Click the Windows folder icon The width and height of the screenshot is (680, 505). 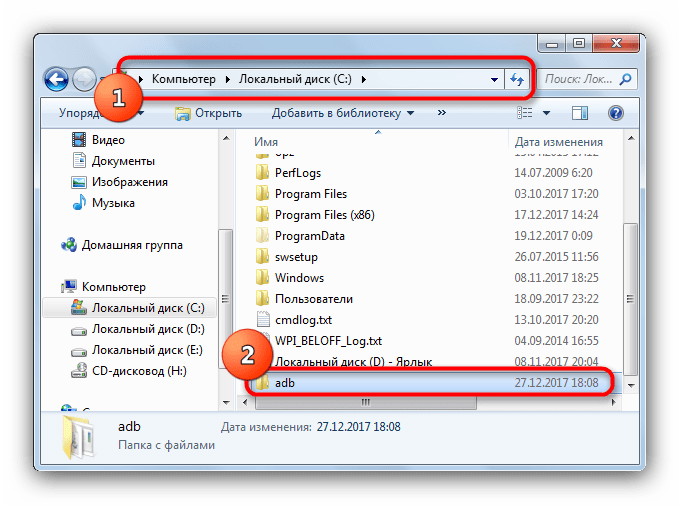(x=262, y=277)
